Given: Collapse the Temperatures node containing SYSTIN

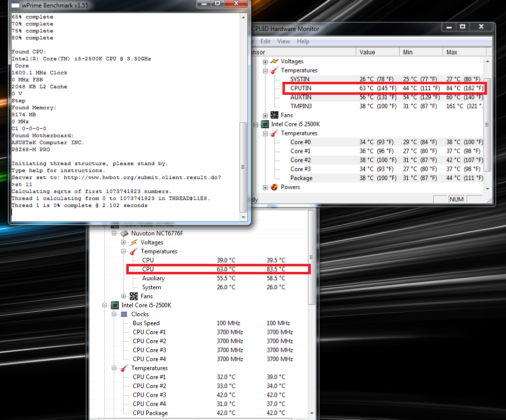Looking at the screenshot, I should point(265,71).
